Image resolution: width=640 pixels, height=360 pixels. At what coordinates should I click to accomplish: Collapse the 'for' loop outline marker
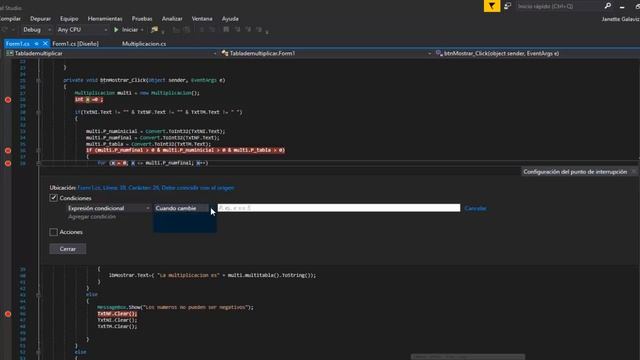tap(38, 163)
